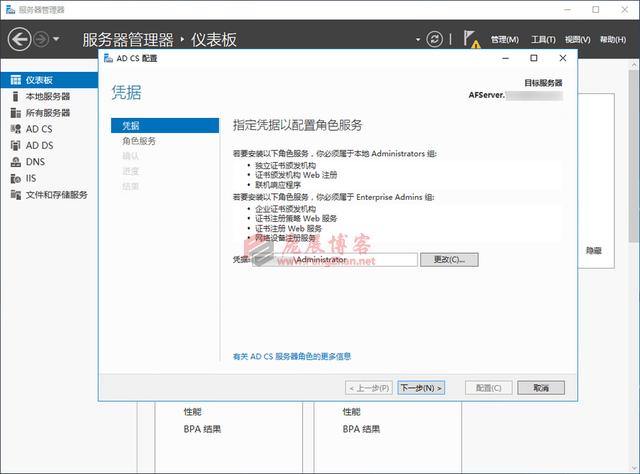Select 本地服务器 in the sidebar
Screen dimensions: 640x474
coord(49,96)
